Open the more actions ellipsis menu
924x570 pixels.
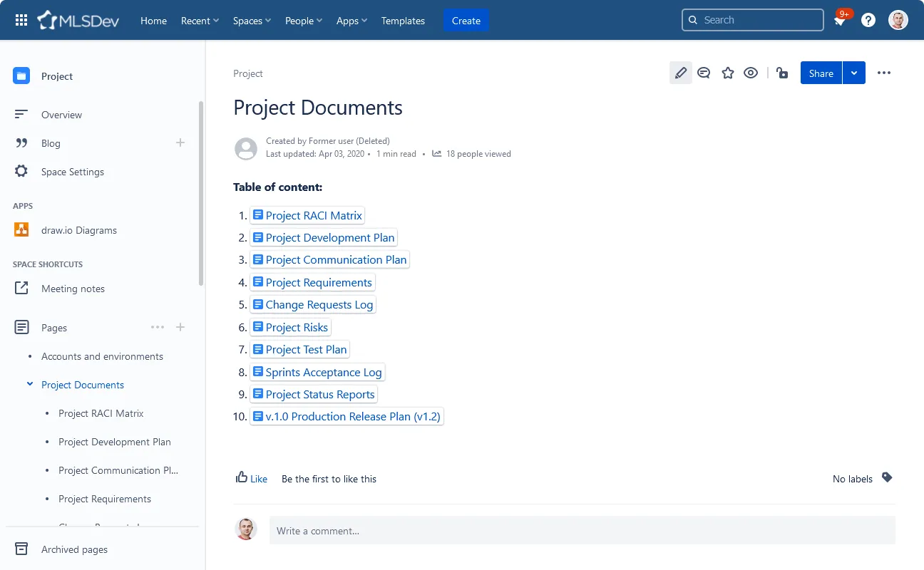884,73
